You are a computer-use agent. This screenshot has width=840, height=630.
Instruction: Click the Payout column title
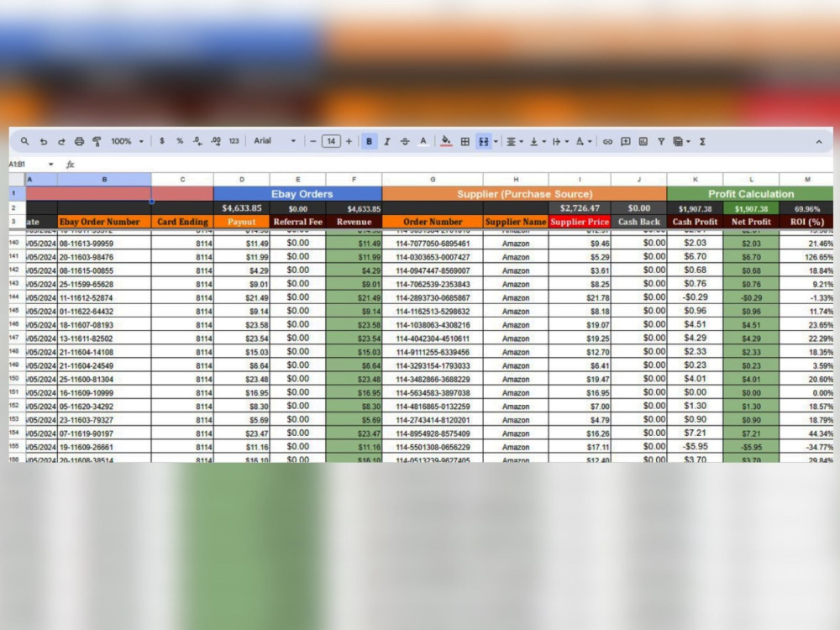click(x=242, y=222)
